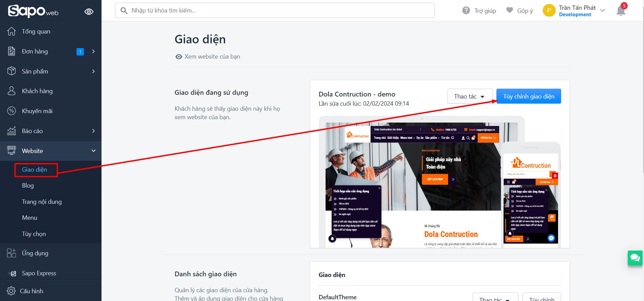This screenshot has width=644, height=301.
Task: Click the Sapo web logo
Action: click(x=33, y=11)
